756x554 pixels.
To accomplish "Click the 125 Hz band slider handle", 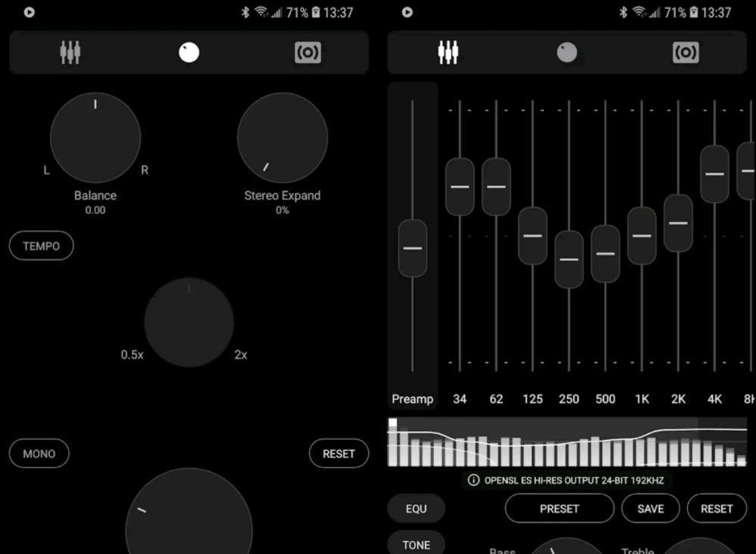I will [533, 236].
